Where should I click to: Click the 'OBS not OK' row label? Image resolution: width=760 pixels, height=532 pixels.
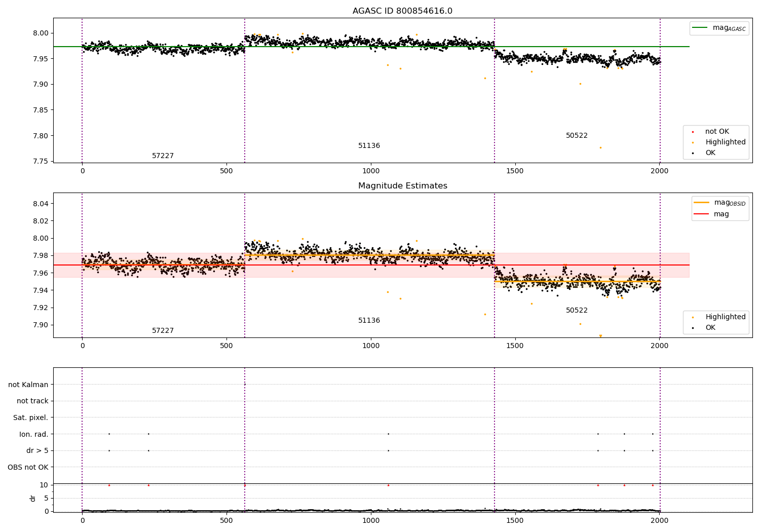pyautogui.click(x=28, y=467)
